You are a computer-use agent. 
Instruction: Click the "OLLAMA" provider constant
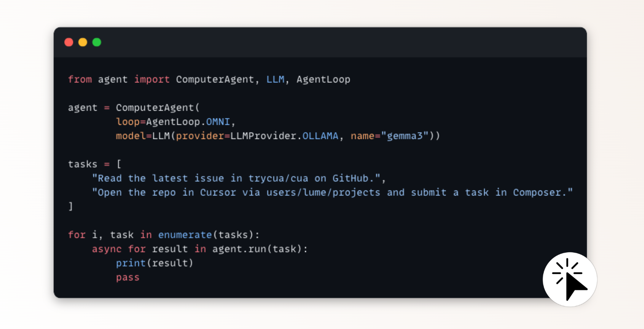pos(320,136)
